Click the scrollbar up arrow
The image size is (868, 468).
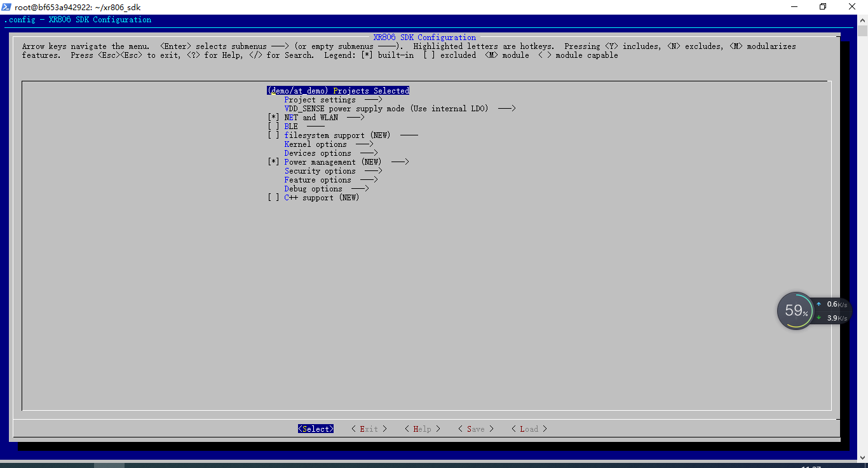862,20
